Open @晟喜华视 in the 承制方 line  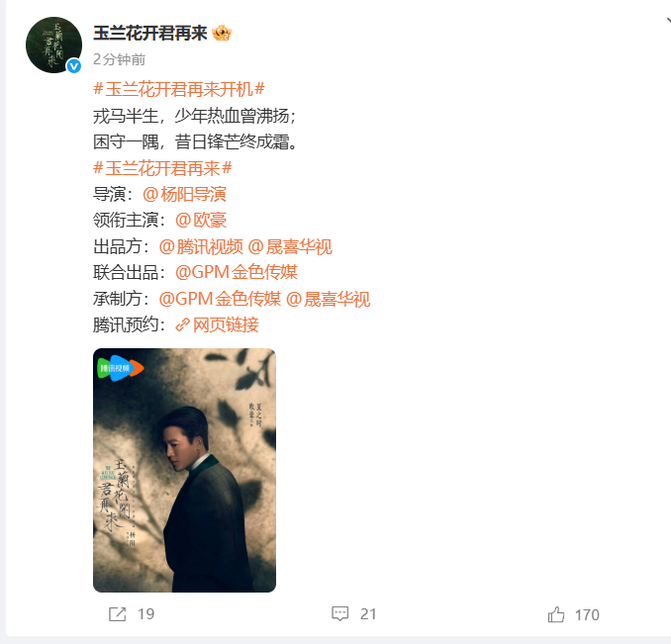(x=328, y=299)
